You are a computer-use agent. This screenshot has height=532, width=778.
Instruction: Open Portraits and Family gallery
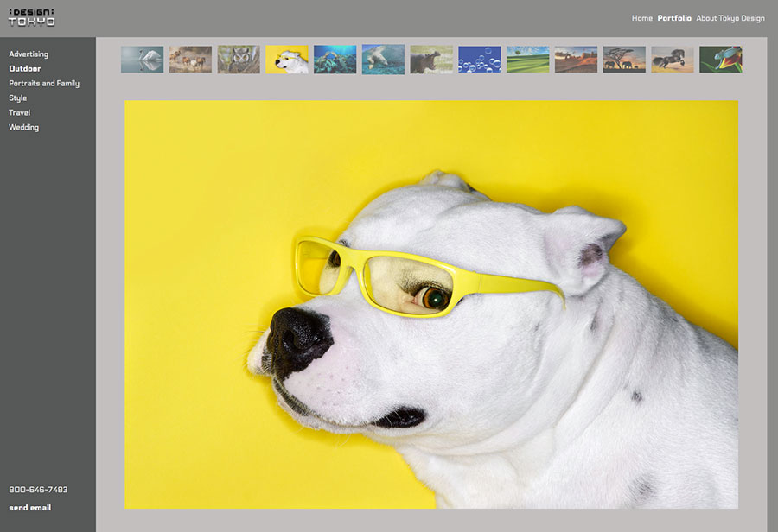[44, 84]
